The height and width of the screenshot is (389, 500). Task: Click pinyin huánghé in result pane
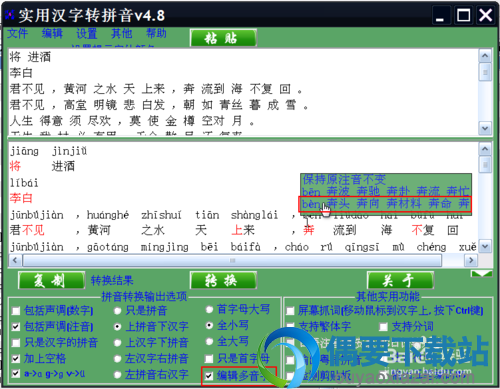(108, 215)
